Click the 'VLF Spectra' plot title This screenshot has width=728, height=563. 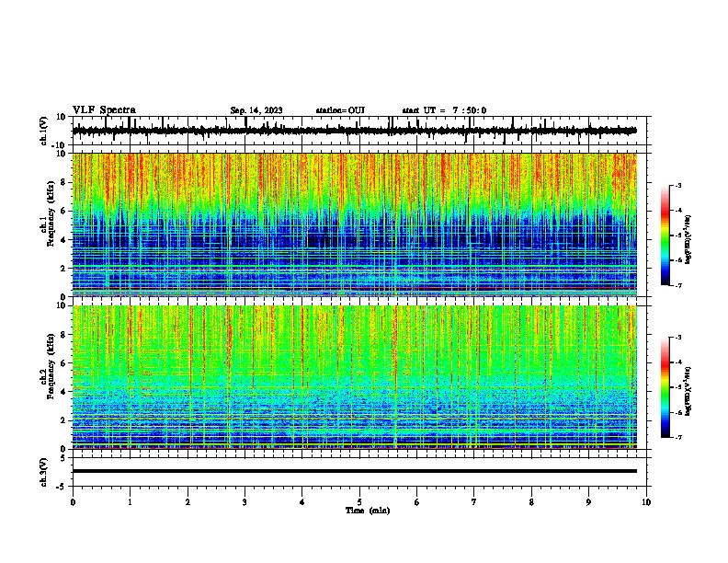(x=104, y=109)
